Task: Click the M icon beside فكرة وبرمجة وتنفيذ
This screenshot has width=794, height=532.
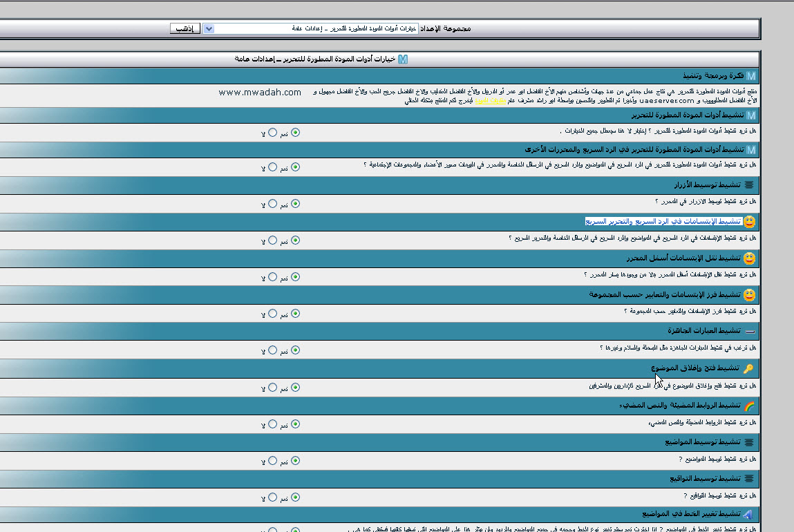Action: [x=751, y=75]
